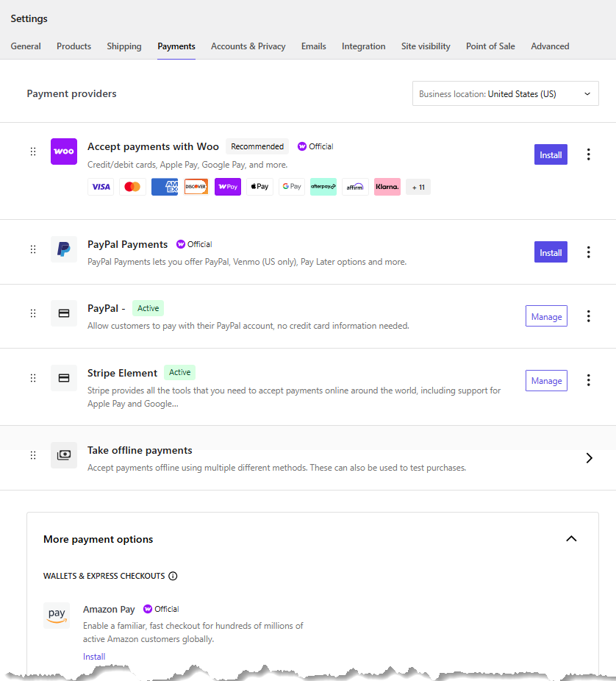The image size is (616, 681).
Task: Switch to the Products tab
Action: click(x=74, y=46)
